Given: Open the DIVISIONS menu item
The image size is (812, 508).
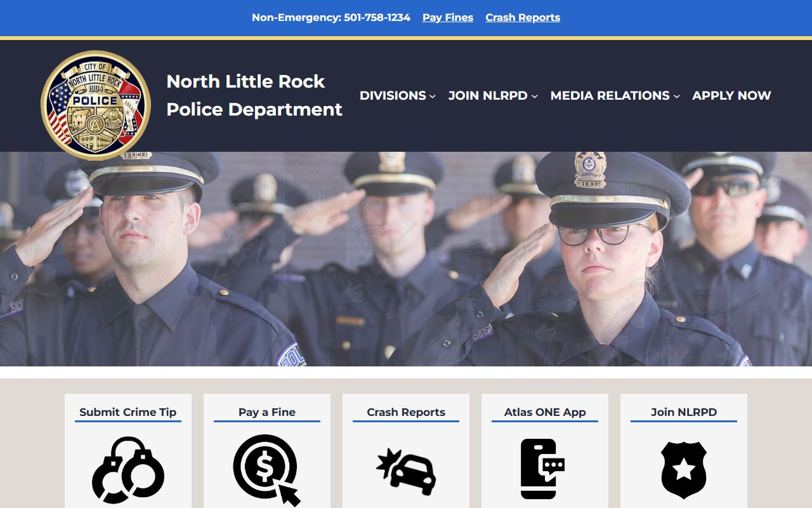Looking at the screenshot, I should pyautogui.click(x=393, y=96).
